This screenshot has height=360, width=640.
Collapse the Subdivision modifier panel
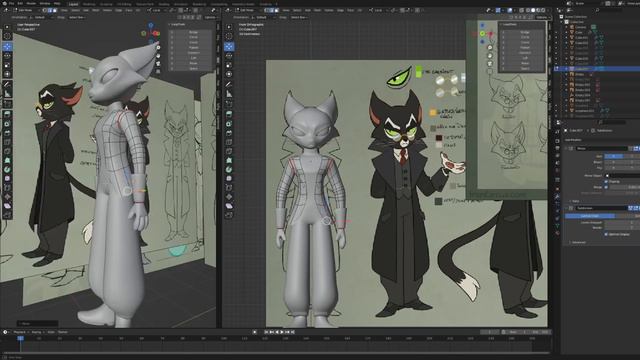tap(567, 208)
